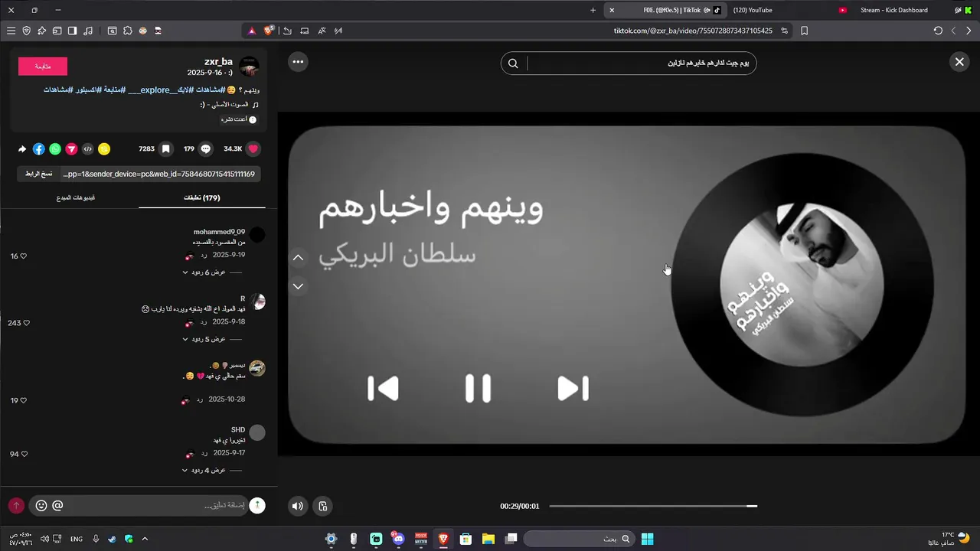Follow zxr_ba with the pink button

tap(43, 67)
